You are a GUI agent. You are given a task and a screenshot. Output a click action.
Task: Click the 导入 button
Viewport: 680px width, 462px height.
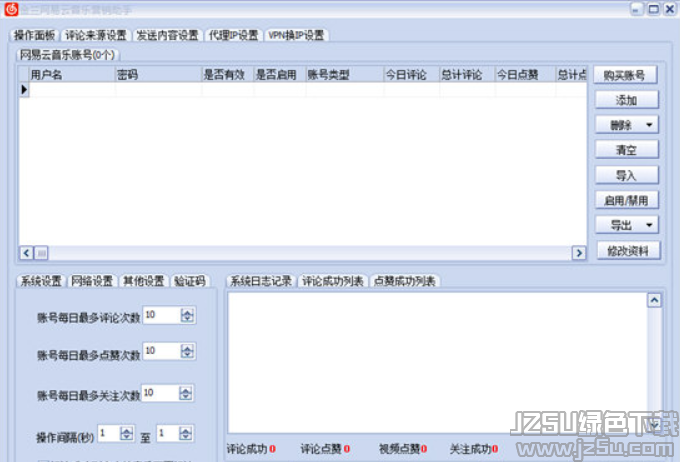(627, 175)
